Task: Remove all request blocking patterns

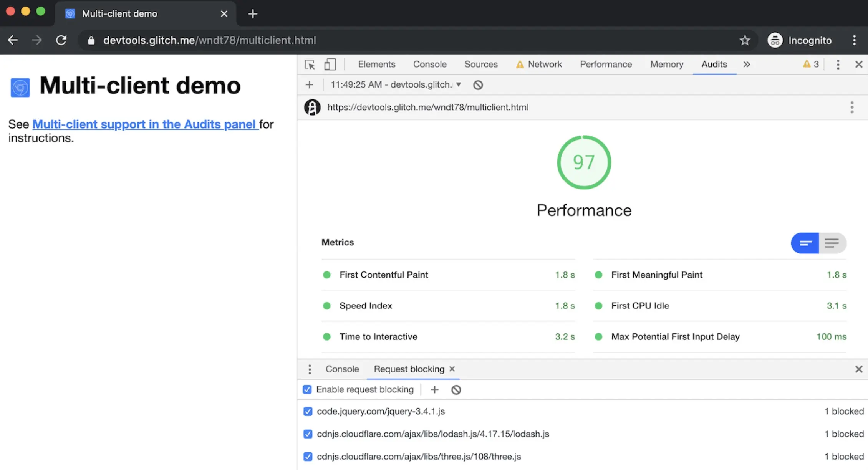Action: click(x=456, y=390)
